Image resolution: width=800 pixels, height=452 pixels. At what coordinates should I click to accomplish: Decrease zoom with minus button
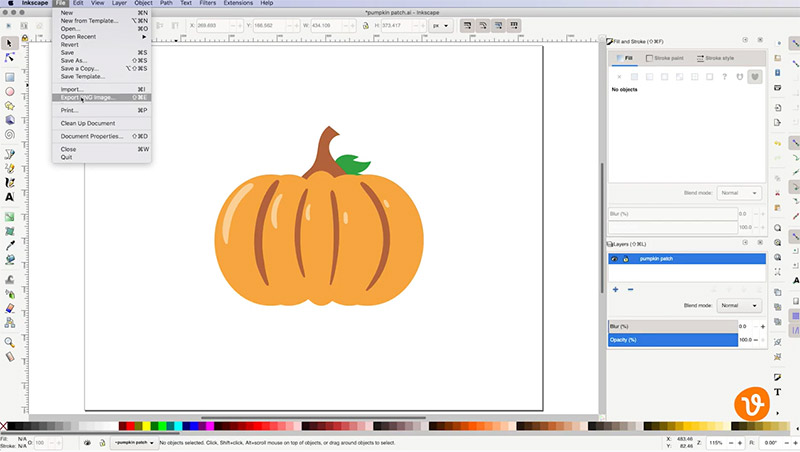coord(731,443)
